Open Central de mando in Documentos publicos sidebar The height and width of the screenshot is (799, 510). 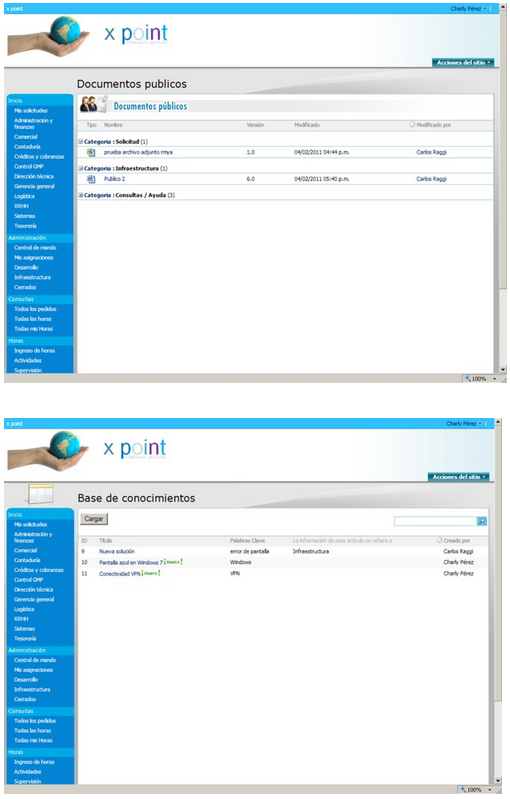click(x=35, y=248)
